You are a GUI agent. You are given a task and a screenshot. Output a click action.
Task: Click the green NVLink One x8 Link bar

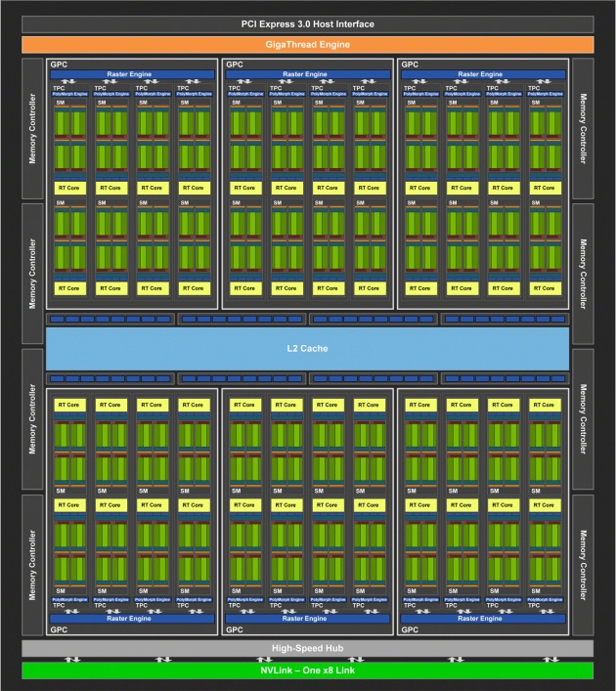(x=307, y=670)
